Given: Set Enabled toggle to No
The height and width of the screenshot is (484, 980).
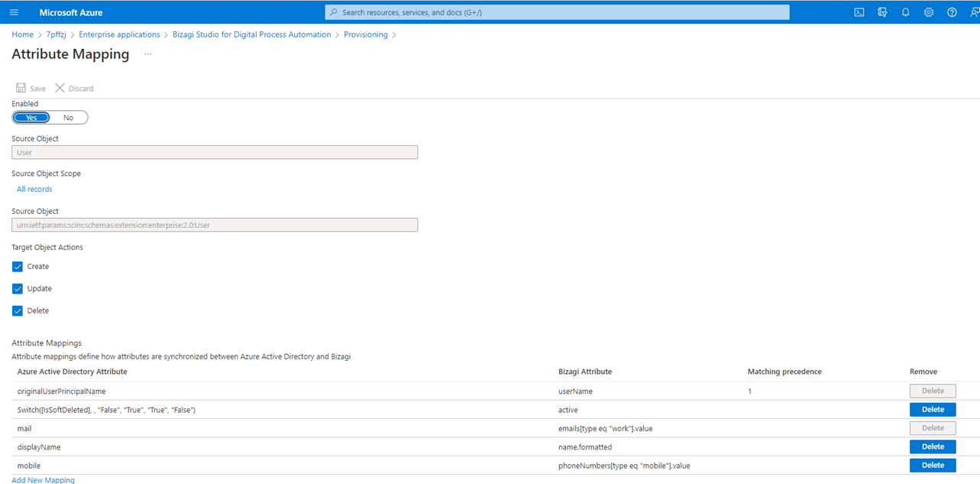Looking at the screenshot, I should pos(69,118).
